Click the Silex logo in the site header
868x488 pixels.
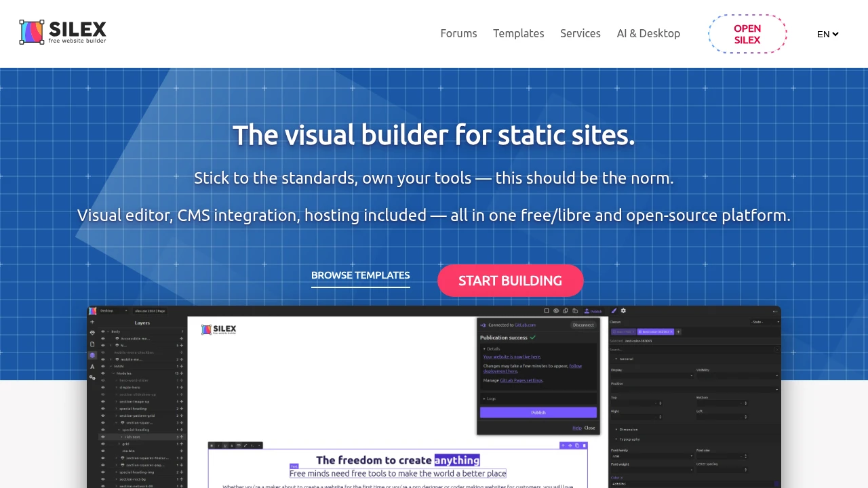[62, 32]
